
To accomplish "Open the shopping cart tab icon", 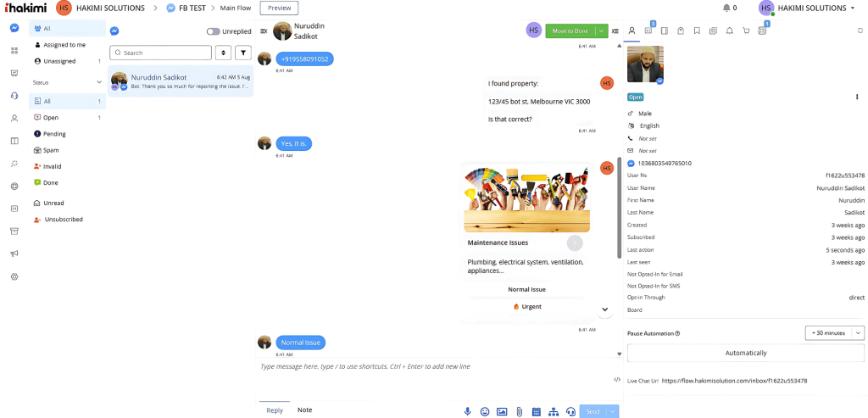I will (746, 31).
